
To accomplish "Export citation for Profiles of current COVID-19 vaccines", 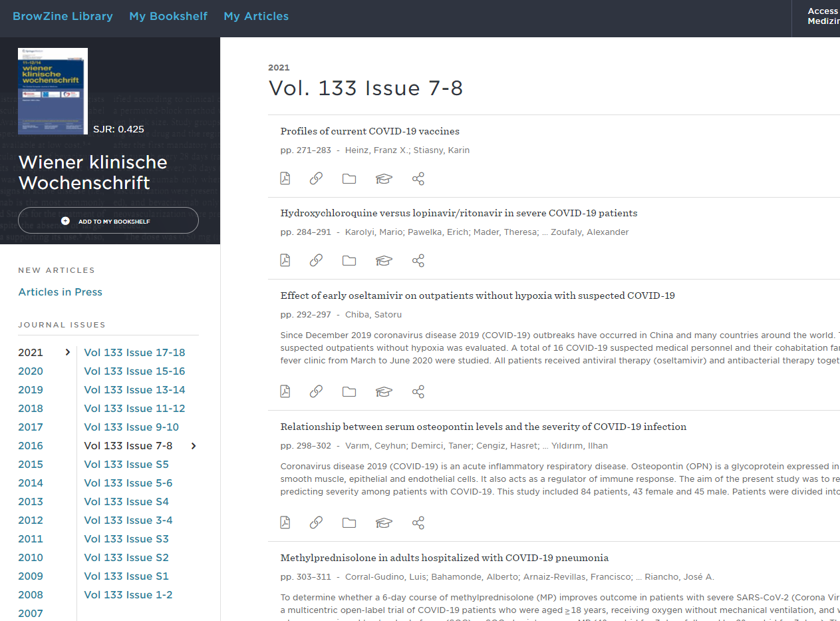I will 384,178.
